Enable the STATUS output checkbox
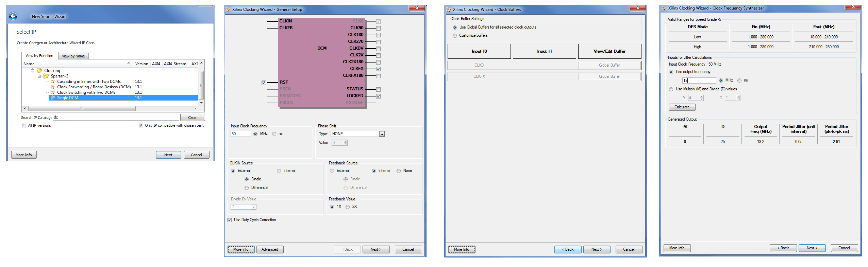The width and height of the screenshot is (868, 267). (x=379, y=89)
